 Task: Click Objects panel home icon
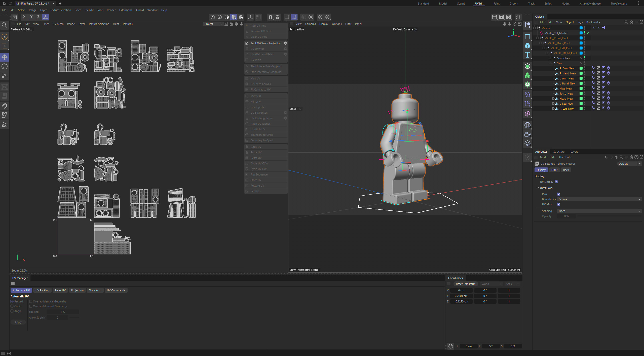631,22
